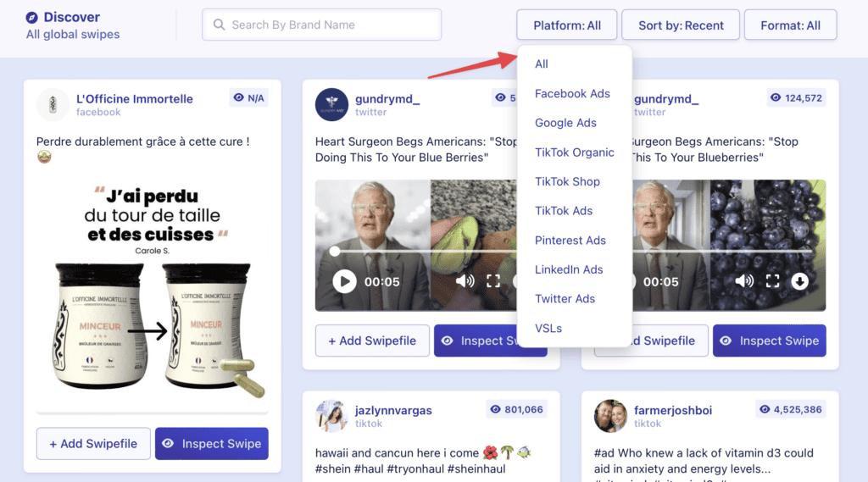Image resolution: width=868 pixels, height=482 pixels.
Task: Click the gundrymd_ avatar on Blue Berries card
Action: 331,104
